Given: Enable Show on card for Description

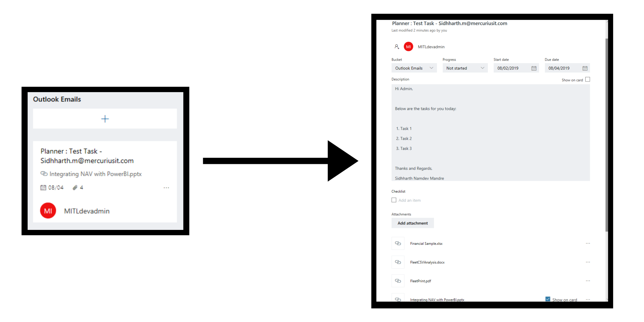Looking at the screenshot, I should point(588,80).
